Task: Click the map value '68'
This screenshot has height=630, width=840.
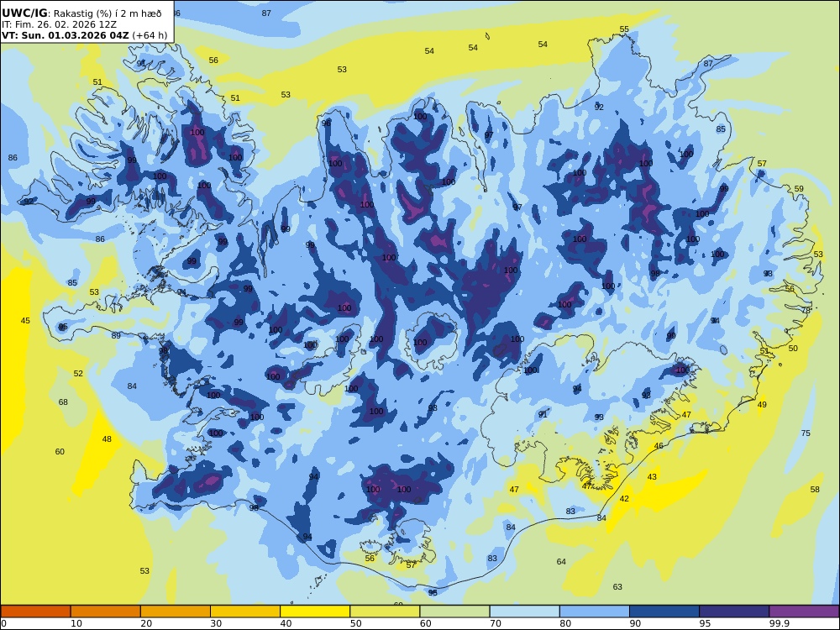Action: click(x=63, y=402)
